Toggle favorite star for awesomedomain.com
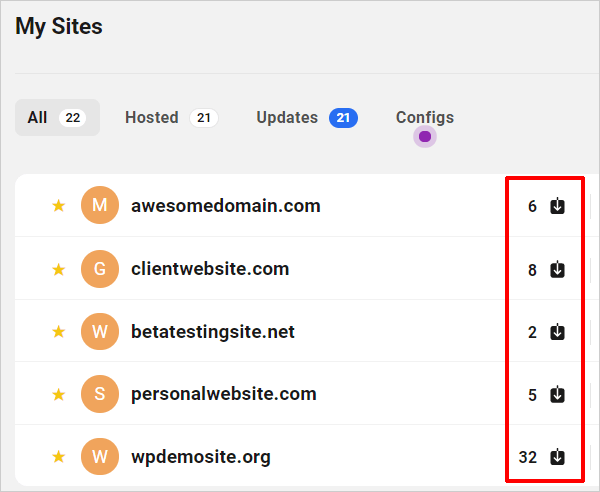The width and height of the screenshot is (600, 492). click(59, 206)
